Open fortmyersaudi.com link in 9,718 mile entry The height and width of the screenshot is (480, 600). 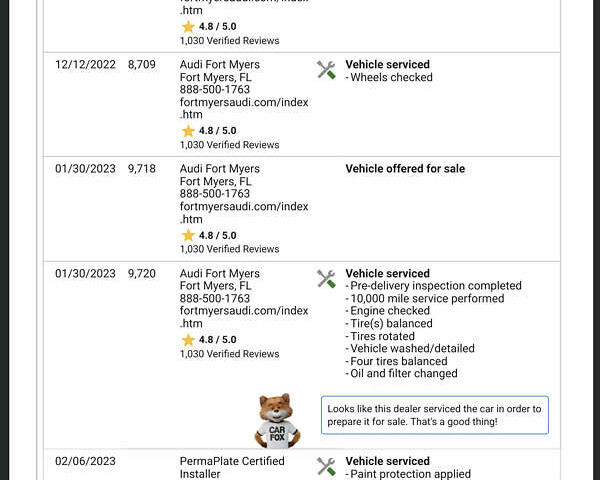[x=243, y=213]
